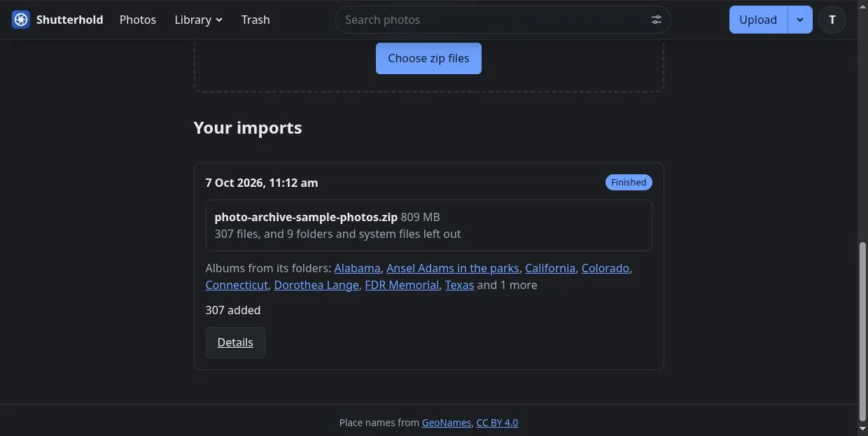
Task: Open the Connecticut album link
Action: point(237,285)
